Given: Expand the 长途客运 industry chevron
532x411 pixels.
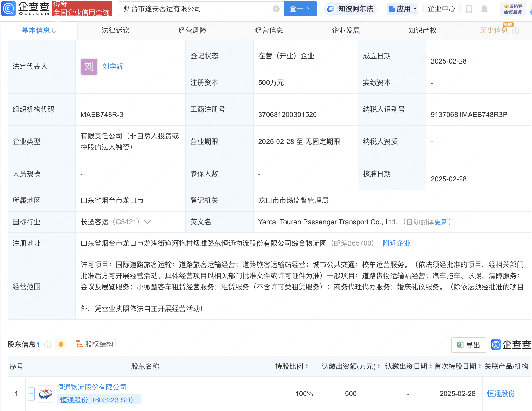Looking at the screenshot, I should (148, 222).
